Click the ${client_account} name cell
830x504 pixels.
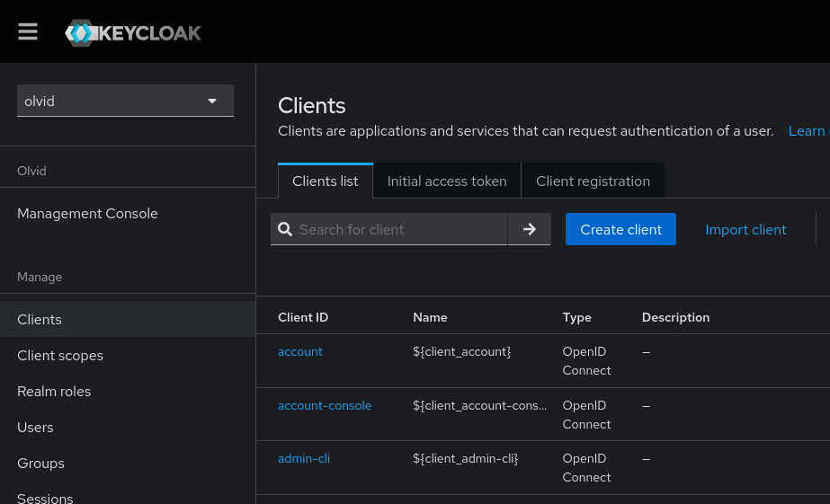tap(462, 351)
